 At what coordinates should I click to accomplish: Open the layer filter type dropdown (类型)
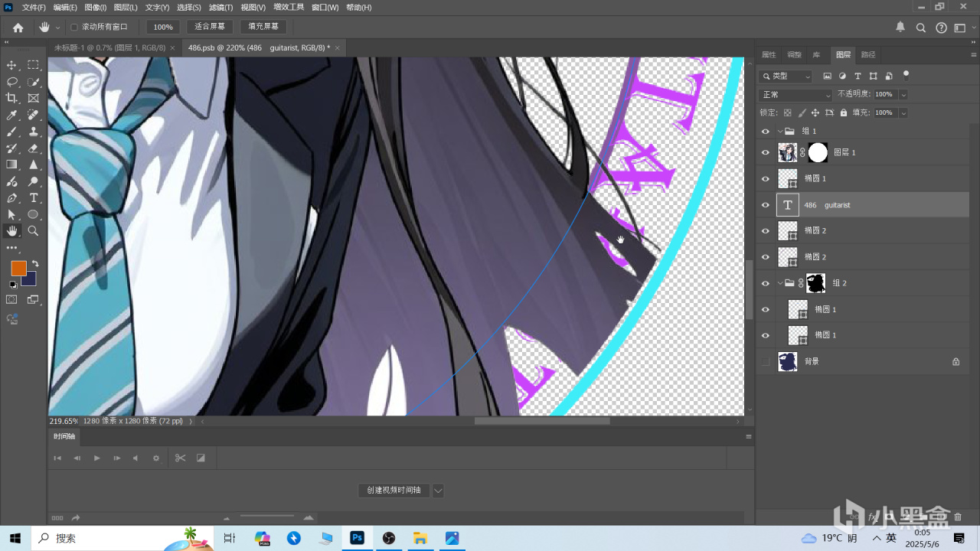tap(786, 76)
